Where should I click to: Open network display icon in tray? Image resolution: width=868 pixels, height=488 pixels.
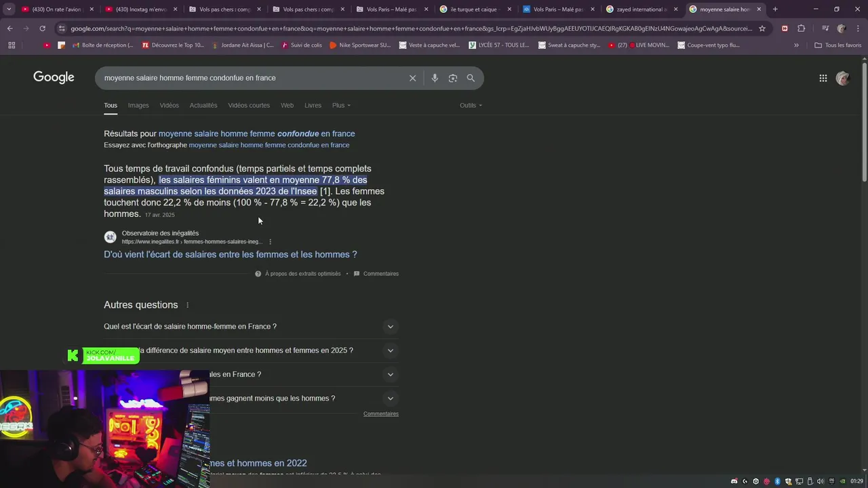(800, 481)
